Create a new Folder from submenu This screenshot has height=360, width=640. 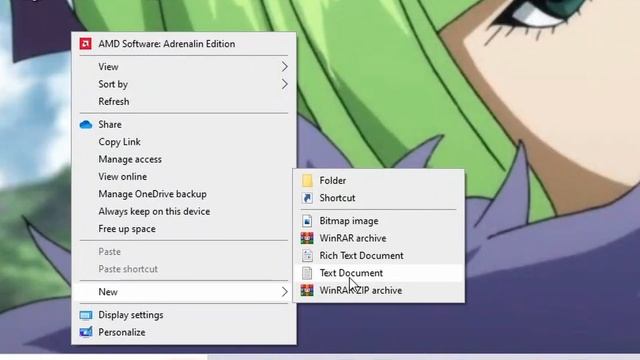click(x=378, y=180)
